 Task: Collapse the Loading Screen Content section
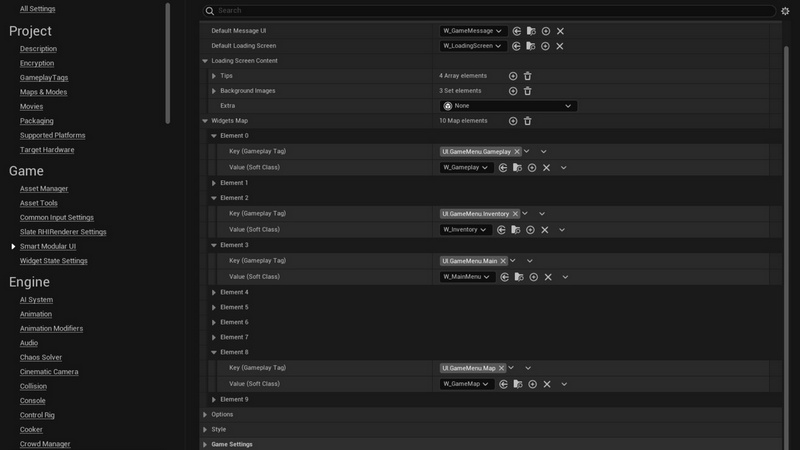(205, 61)
